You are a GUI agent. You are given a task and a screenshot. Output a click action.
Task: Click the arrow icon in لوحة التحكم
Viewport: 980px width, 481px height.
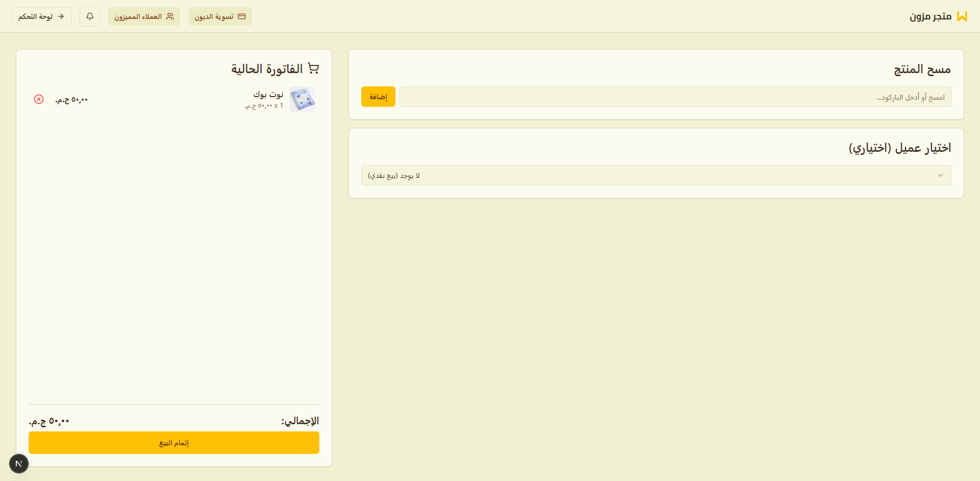click(61, 16)
